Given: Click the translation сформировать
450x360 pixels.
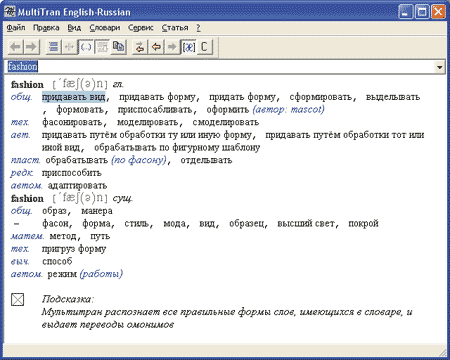Looking at the screenshot, I should 321,97.
